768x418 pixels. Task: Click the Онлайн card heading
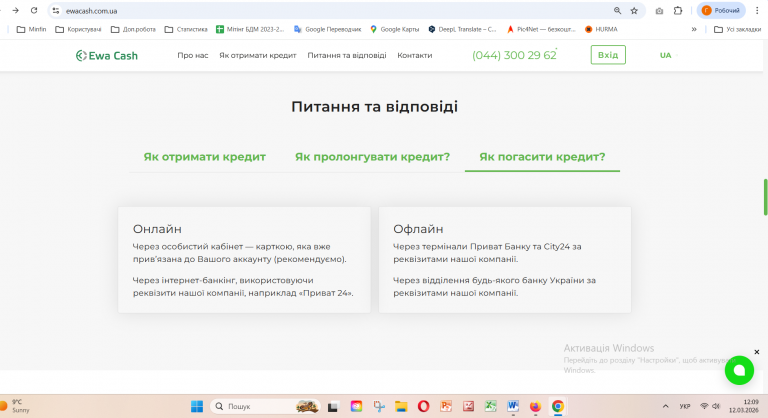point(157,229)
